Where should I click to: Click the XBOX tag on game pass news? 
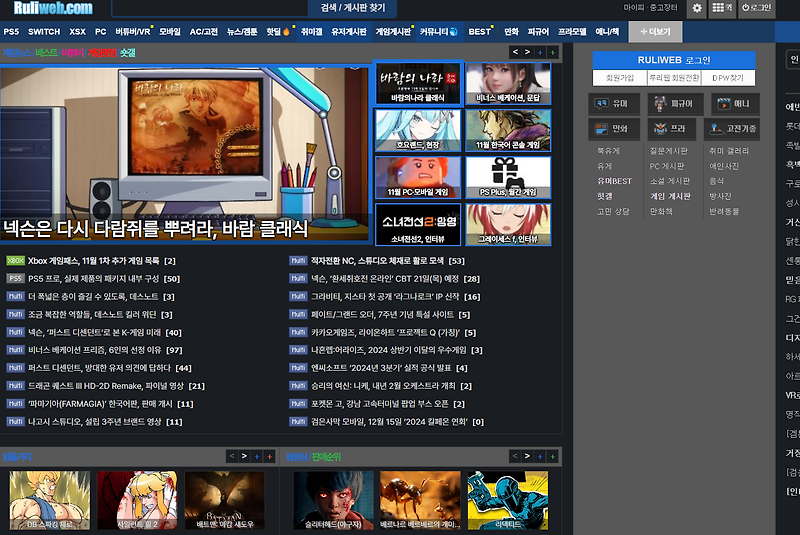point(15,261)
